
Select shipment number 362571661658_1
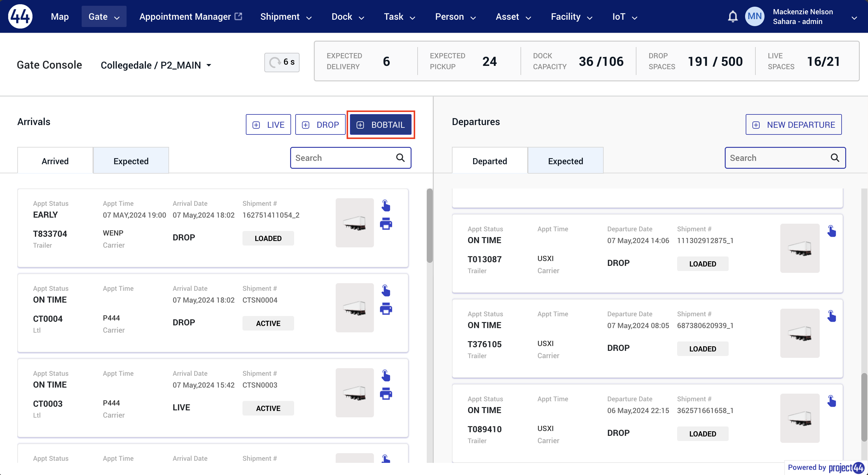705,410
